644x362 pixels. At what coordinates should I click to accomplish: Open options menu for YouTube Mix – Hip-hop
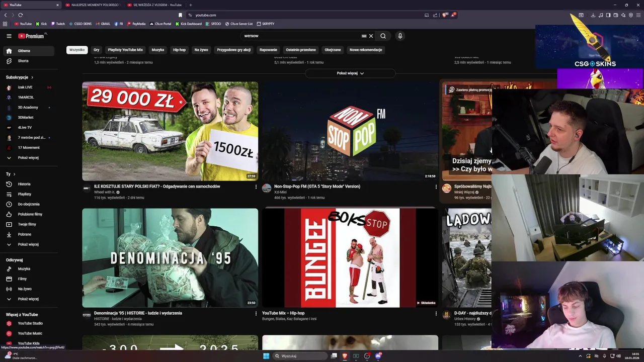coord(436,314)
